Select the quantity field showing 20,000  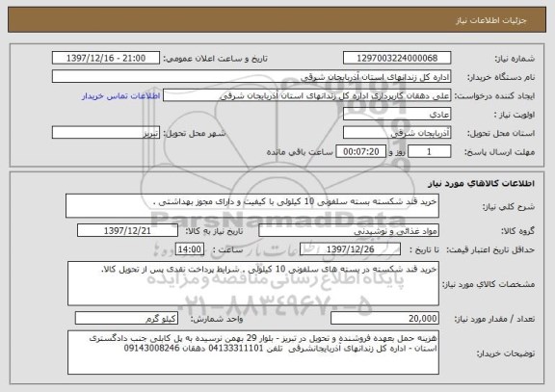(x=384, y=319)
